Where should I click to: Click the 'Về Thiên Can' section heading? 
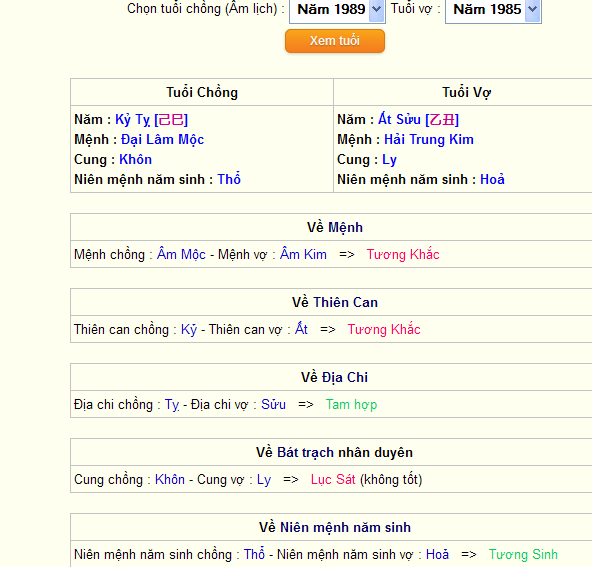(335, 302)
